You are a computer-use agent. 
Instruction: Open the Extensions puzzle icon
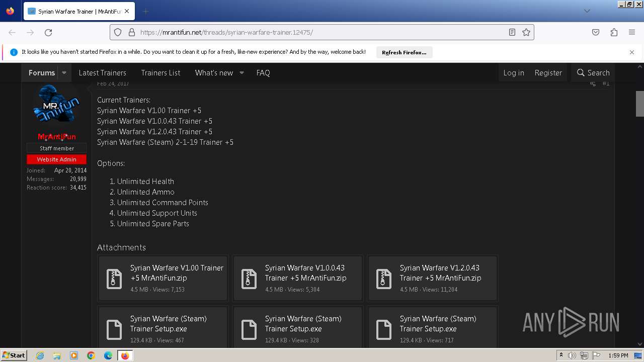coord(614,32)
